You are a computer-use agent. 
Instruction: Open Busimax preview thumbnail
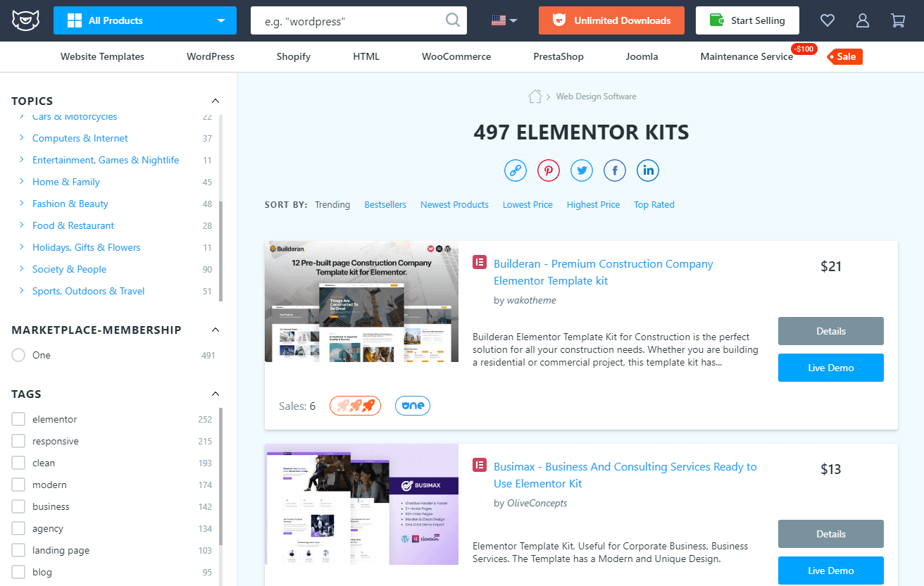(361, 504)
